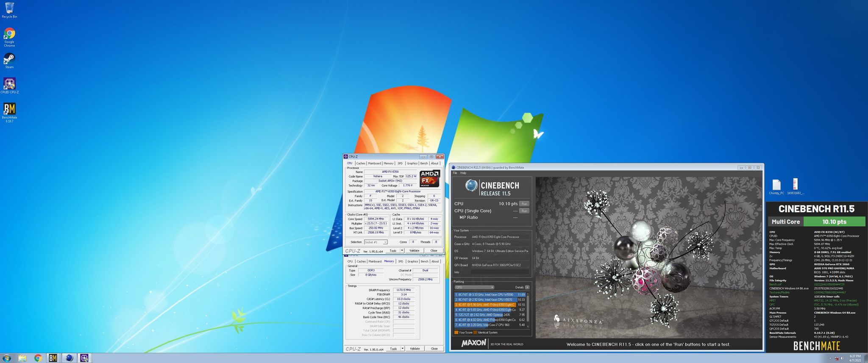Click Close in the lower CPU-Z window
Viewport: 868px width, 363px height.
(434, 349)
